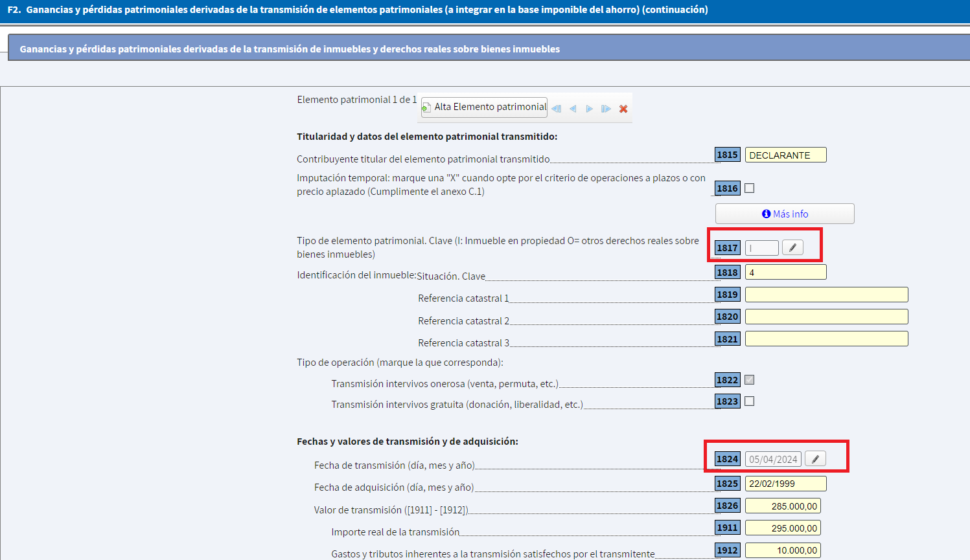Viewport: 970px width, 560px height.
Task: Focus Referencia catastral 1 input field
Action: point(826,295)
